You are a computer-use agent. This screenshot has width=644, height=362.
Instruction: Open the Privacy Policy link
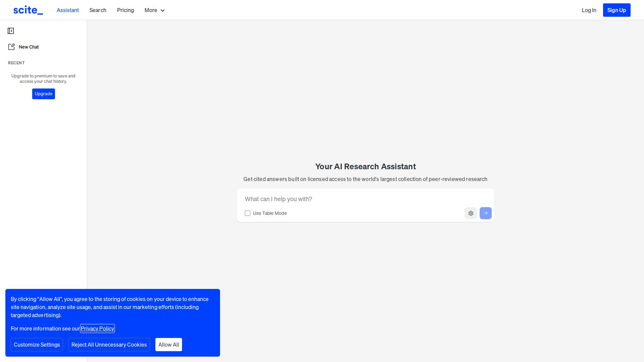[97, 328]
